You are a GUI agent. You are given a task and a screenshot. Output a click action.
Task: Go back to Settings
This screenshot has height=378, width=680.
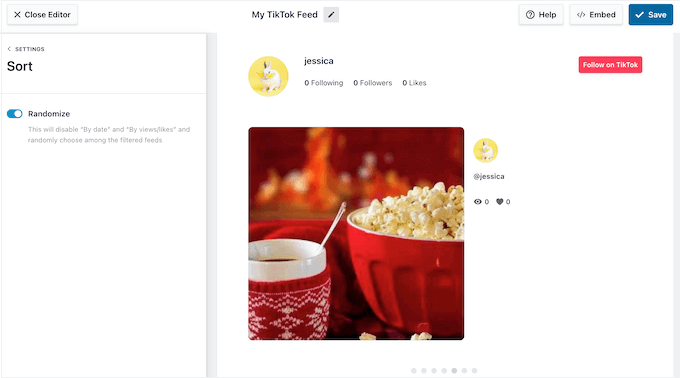coord(26,49)
